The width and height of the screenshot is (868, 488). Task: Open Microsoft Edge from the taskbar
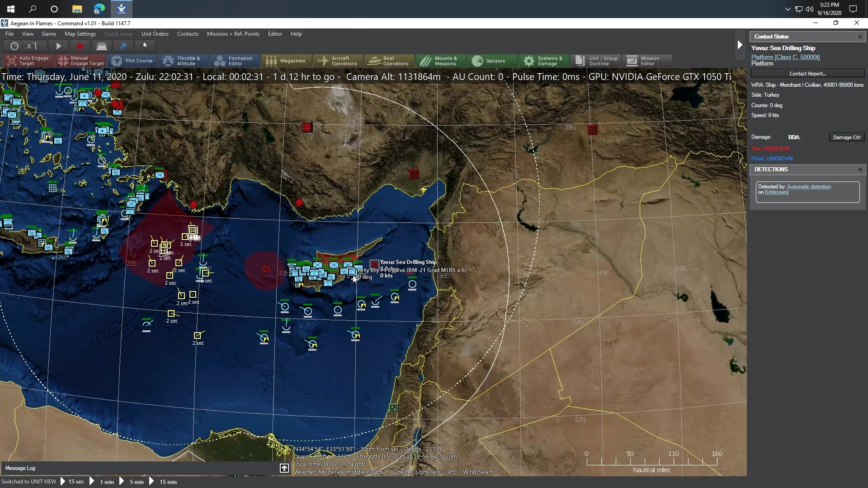99,9
